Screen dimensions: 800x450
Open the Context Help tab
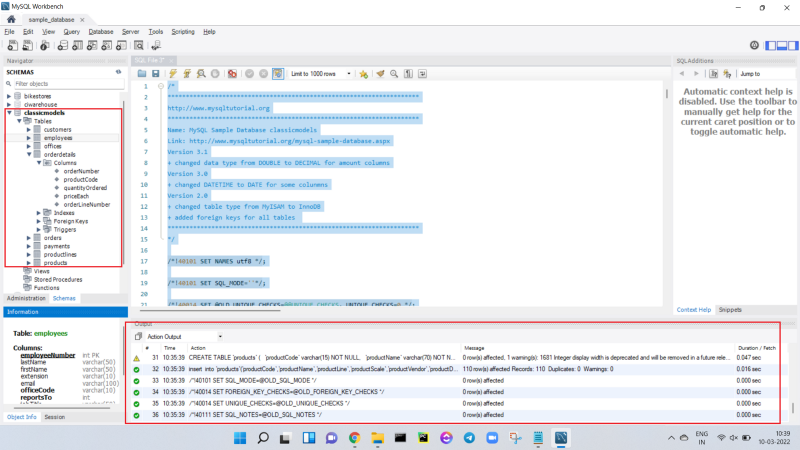(693, 310)
